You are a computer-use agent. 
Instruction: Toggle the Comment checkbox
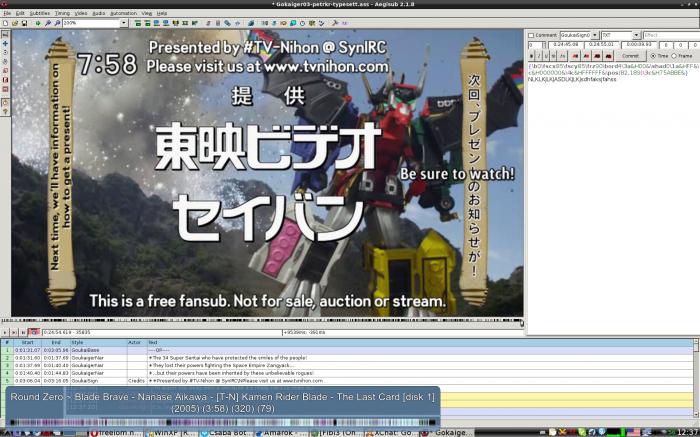click(x=531, y=35)
